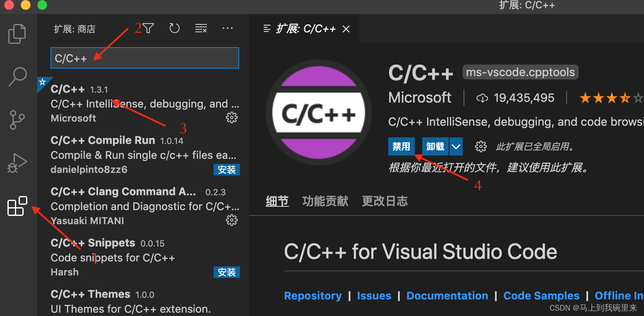Click the large C/C++ extension logo
644x316 pixels.
click(319, 113)
